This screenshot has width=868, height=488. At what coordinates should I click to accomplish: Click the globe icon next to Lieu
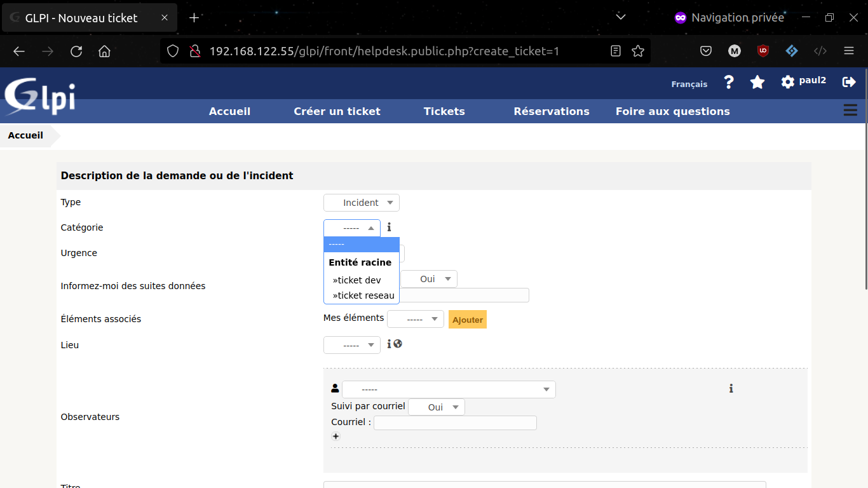[398, 344]
